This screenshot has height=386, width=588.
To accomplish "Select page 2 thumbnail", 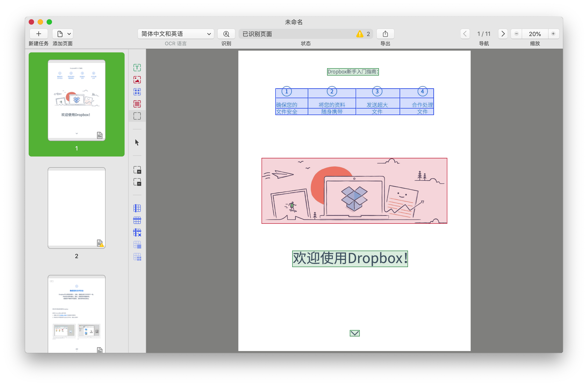I will [77, 208].
